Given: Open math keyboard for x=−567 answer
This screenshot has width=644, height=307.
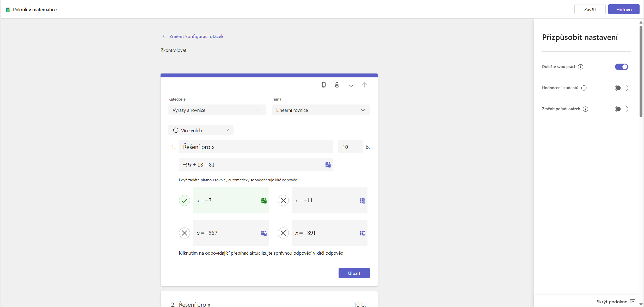Looking at the screenshot, I should tap(264, 233).
